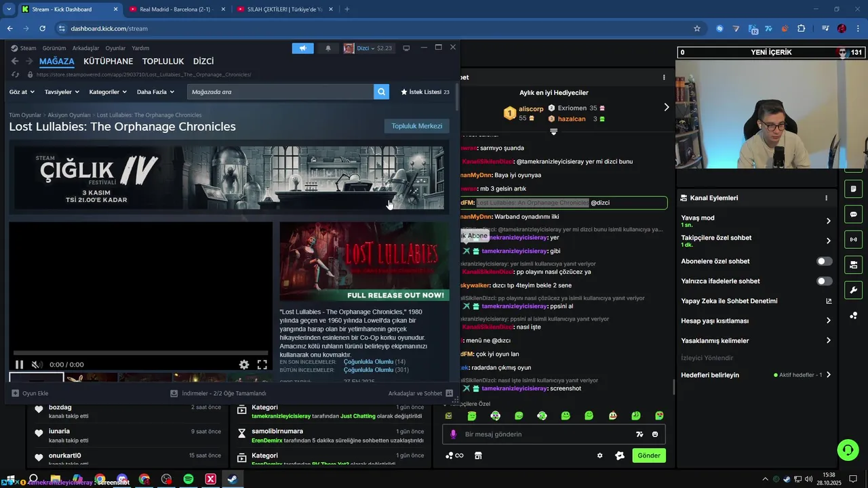Screen dimensions: 868x488
Task: Open İndirmeler downloads status
Action: coord(218,393)
